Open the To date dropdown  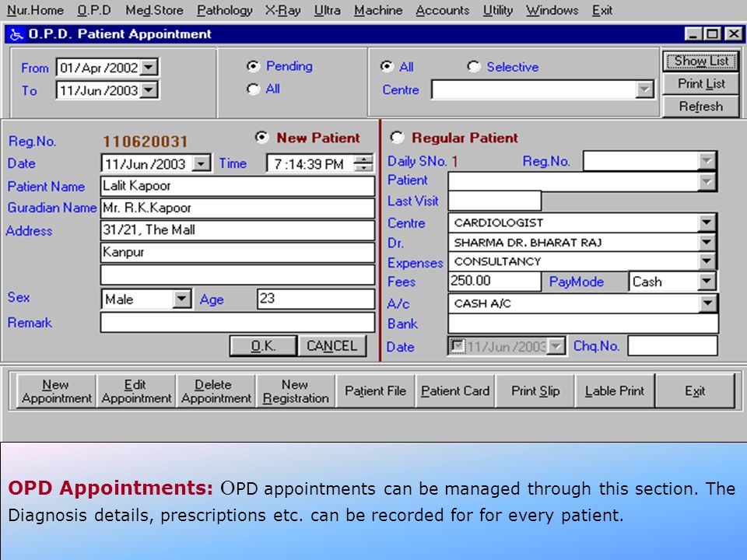point(149,90)
